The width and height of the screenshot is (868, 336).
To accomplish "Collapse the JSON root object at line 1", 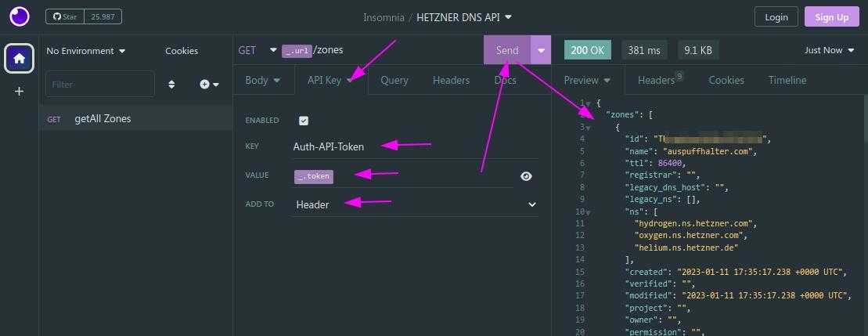I will click(588, 103).
